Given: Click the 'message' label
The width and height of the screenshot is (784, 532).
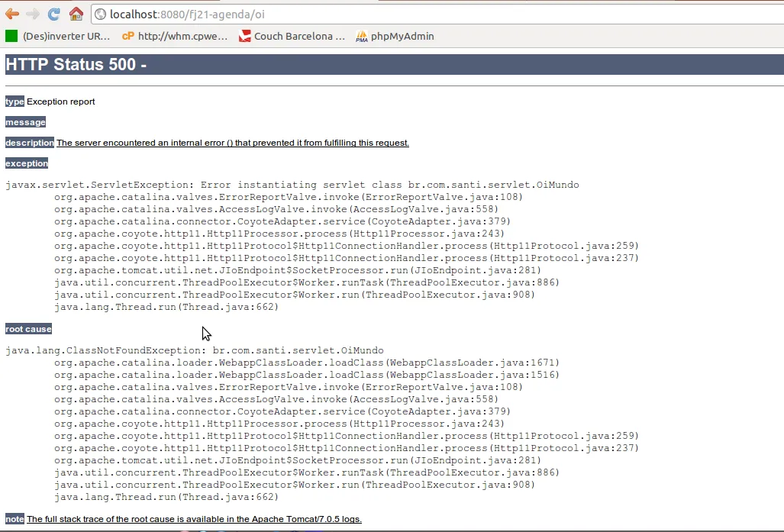Looking at the screenshot, I should pos(25,122).
